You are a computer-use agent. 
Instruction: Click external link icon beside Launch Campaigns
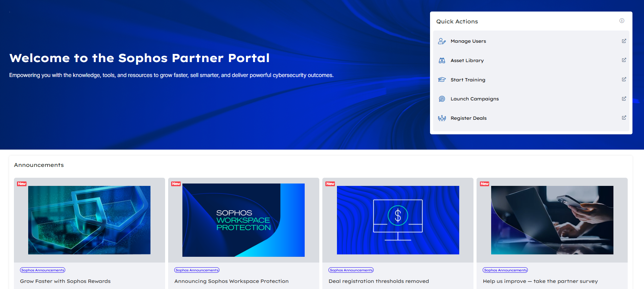(x=624, y=99)
